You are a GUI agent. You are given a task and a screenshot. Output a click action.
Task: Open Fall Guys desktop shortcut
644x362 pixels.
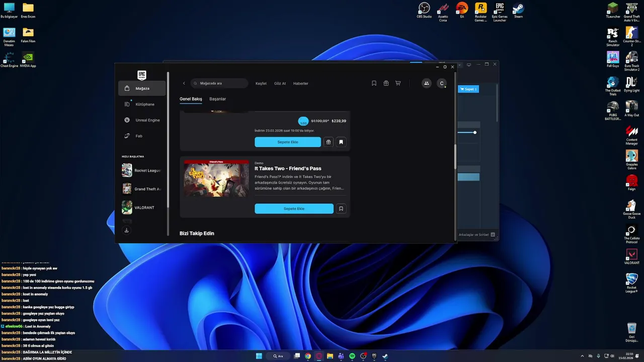(x=613, y=59)
